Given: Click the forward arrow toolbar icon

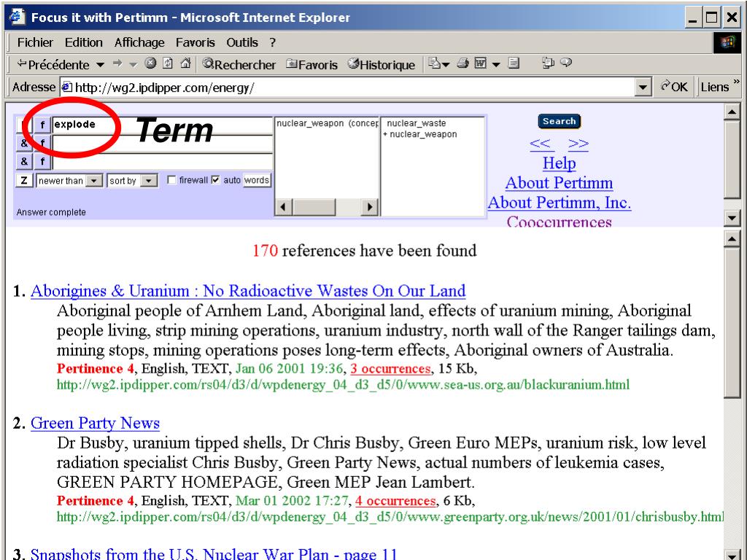Looking at the screenshot, I should [x=117, y=63].
